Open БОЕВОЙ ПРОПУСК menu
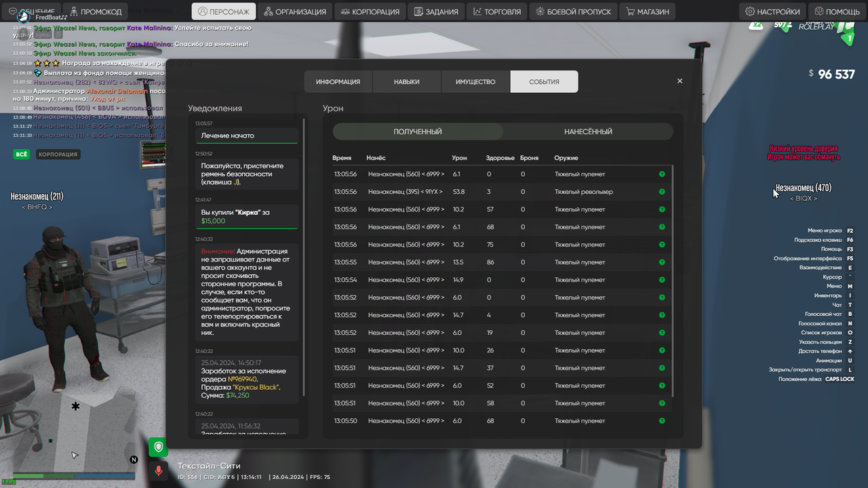This screenshot has height=488, width=868. pos(574,12)
